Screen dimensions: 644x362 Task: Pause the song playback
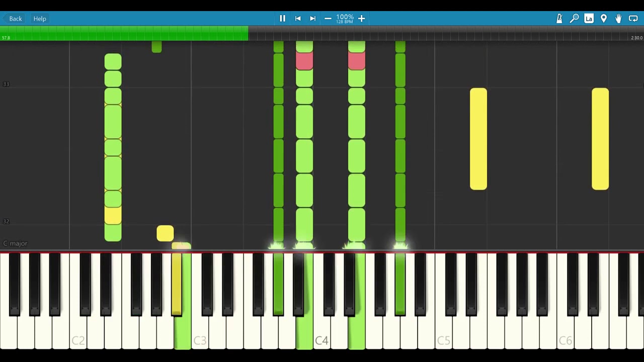(282, 19)
